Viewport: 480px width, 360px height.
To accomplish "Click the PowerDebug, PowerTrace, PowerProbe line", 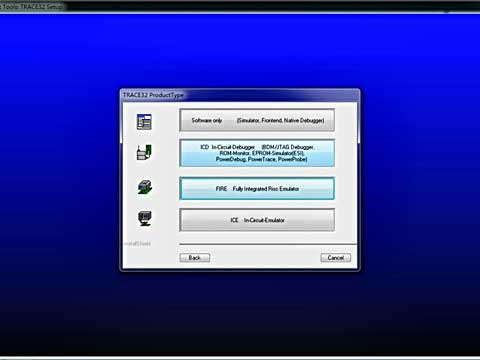I will pos(261,159).
